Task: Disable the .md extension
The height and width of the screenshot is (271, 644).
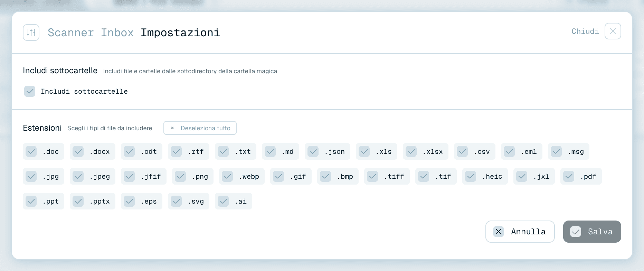Action: (x=270, y=151)
